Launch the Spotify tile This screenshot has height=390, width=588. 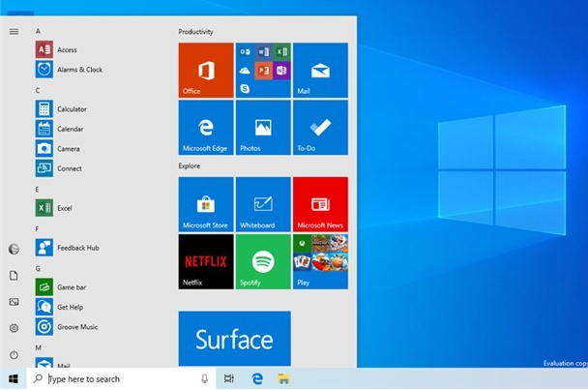pyautogui.click(x=263, y=261)
